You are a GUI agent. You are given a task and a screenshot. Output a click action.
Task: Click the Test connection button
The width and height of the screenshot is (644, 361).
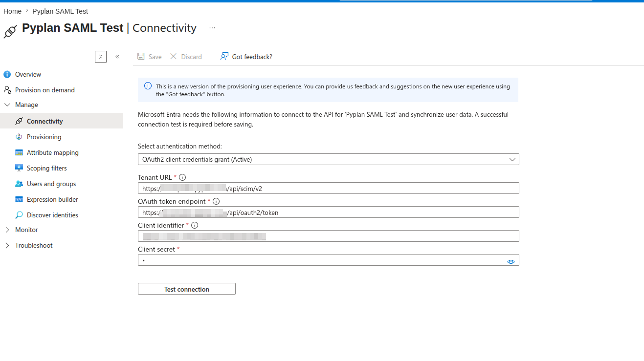pyautogui.click(x=187, y=289)
